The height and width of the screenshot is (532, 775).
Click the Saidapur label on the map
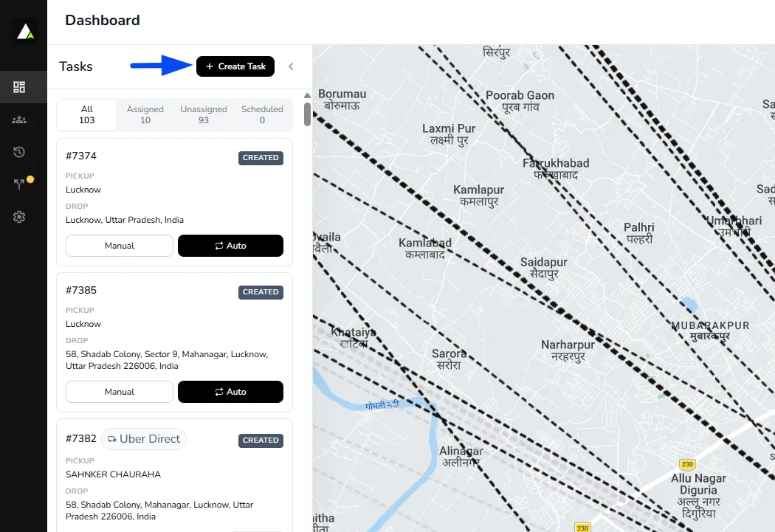point(544,268)
